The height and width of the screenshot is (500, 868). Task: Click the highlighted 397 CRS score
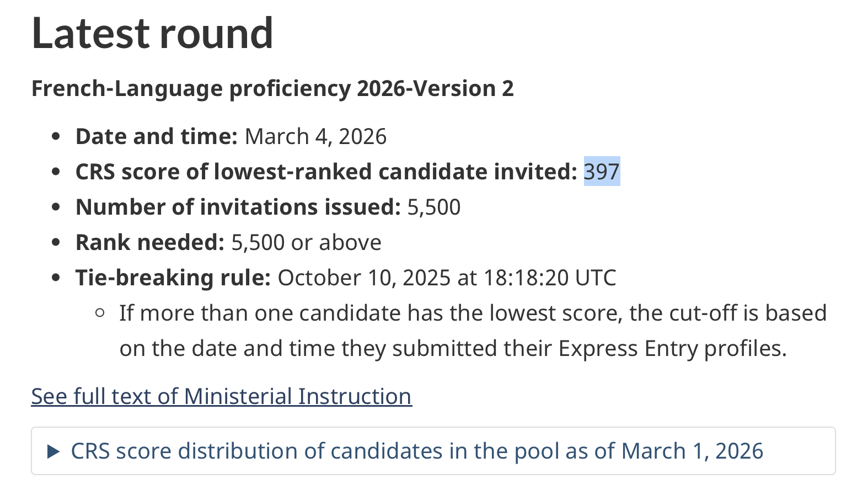pos(602,172)
